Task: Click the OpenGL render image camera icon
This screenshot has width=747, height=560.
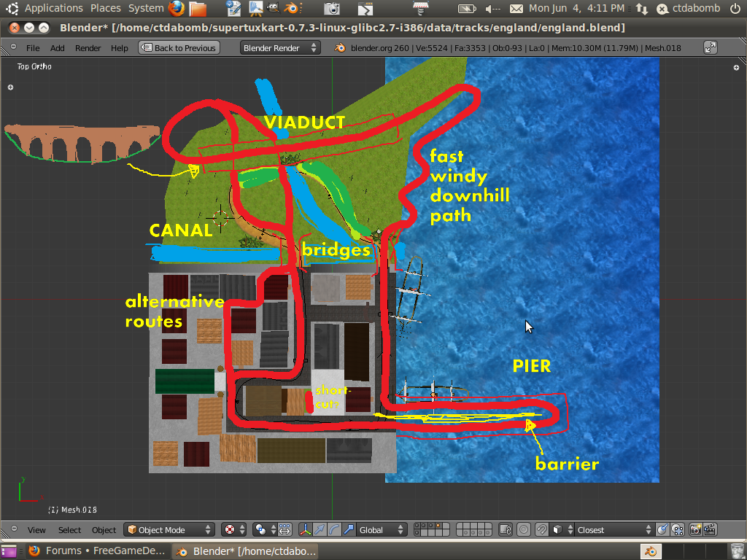Action: tap(695, 530)
